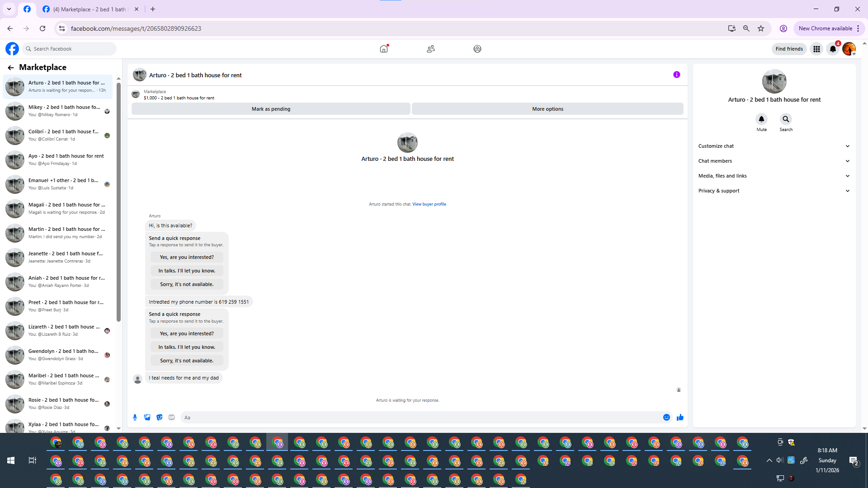Open the Ayo conversation
Viewport: 868px width, 488px height.
[58, 160]
